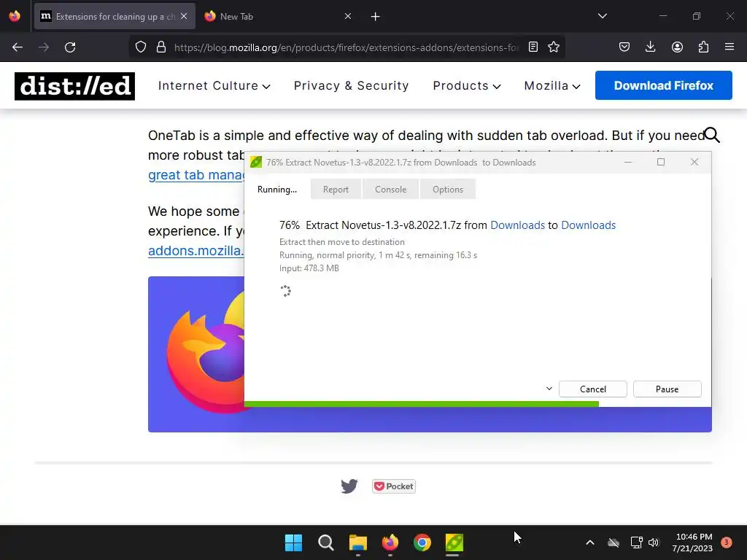The height and width of the screenshot is (560, 747).
Task: Open the notification badge in the tray
Action: coord(727,542)
